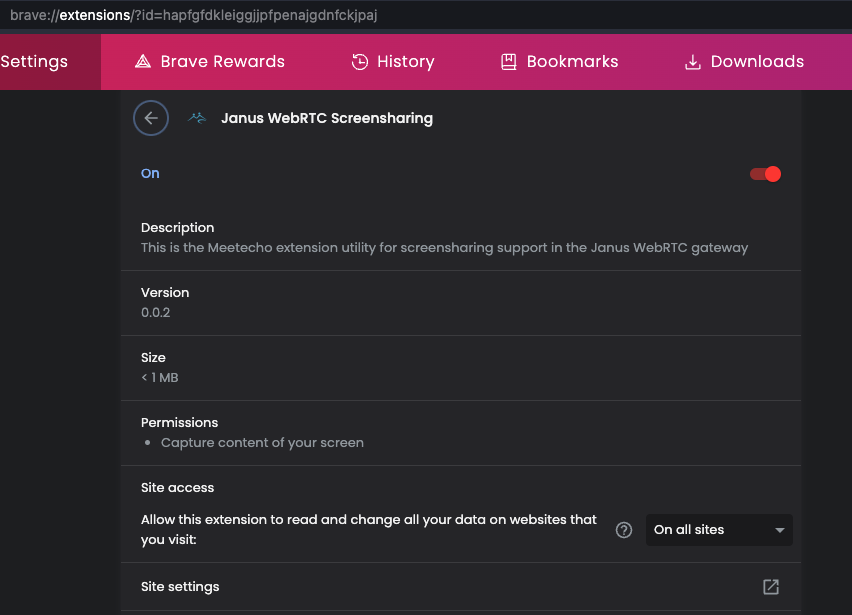Click the Janus extension logo icon
The width and height of the screenshot is (852, 615).
point(197,118)
